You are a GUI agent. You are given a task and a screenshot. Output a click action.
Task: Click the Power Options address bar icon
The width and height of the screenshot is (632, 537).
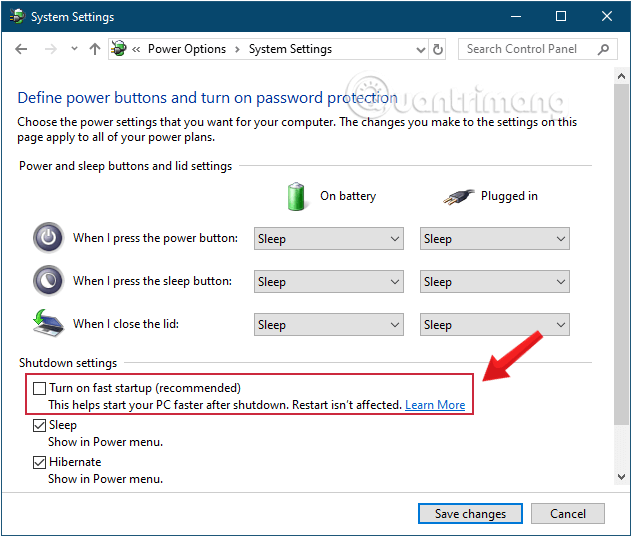click(x=118, y=48)
